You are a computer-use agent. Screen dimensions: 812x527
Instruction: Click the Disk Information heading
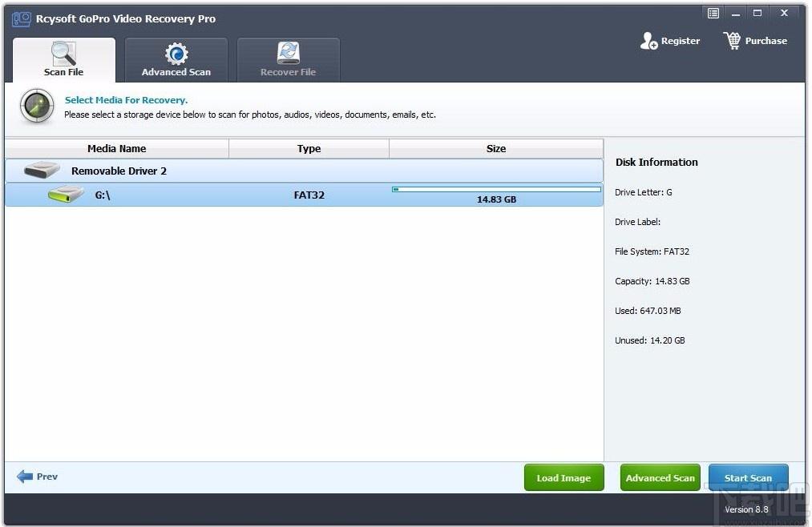pyautogui.click(x=656, y=163)
